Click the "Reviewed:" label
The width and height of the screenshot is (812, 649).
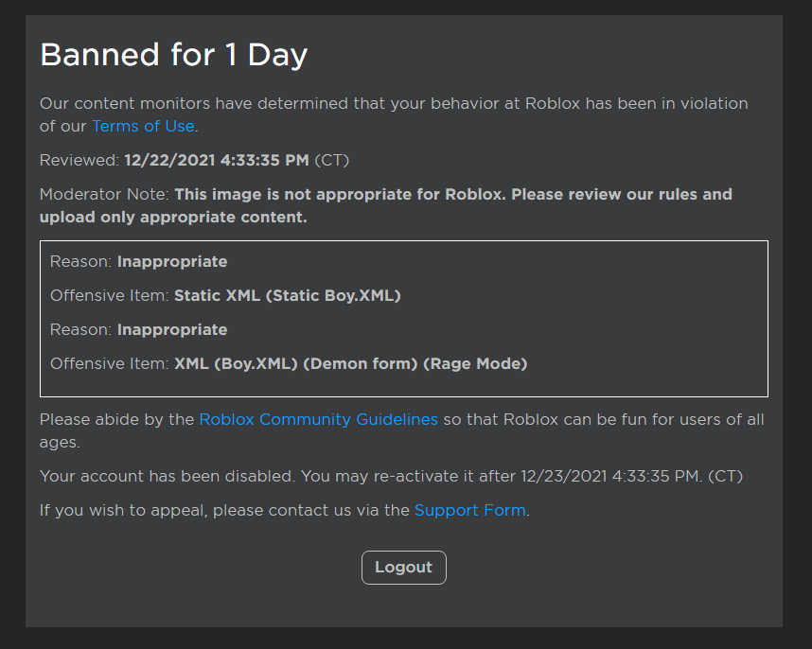pyautogui.click(x=79, y=160)
